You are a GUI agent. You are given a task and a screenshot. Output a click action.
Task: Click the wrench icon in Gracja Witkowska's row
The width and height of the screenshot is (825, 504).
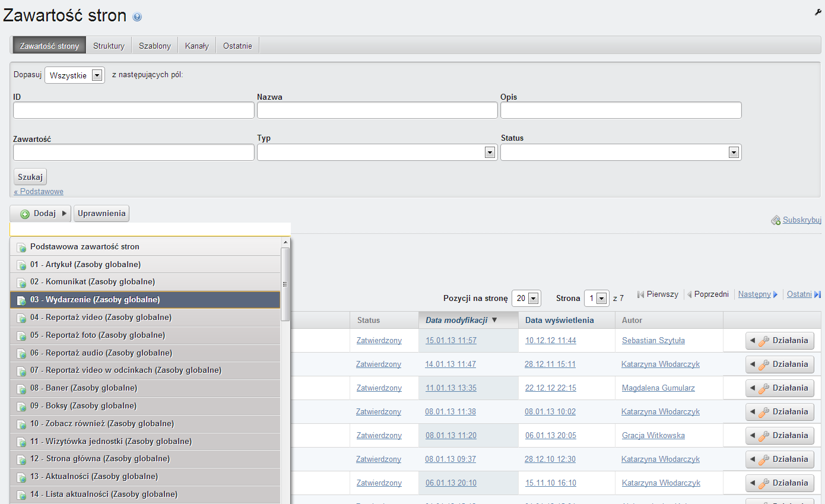[764, 436]
